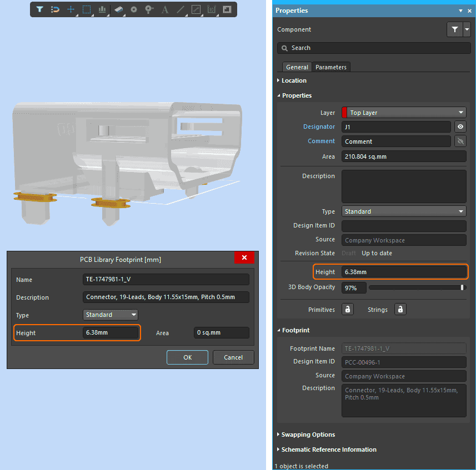Screen dimensions: 476x470
Task: Click the Height field in Properties panel
Action: pyautogui.click(x=404, y=272)
